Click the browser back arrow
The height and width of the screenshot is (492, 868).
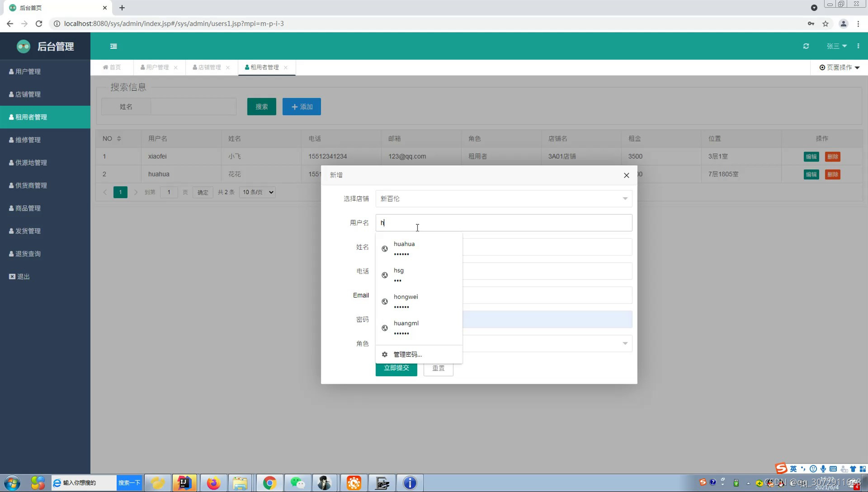click(10, 24)
